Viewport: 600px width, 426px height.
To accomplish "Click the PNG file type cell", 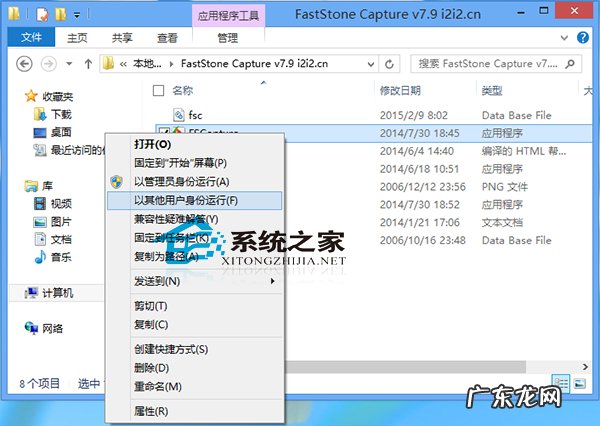I will [504, 187].
